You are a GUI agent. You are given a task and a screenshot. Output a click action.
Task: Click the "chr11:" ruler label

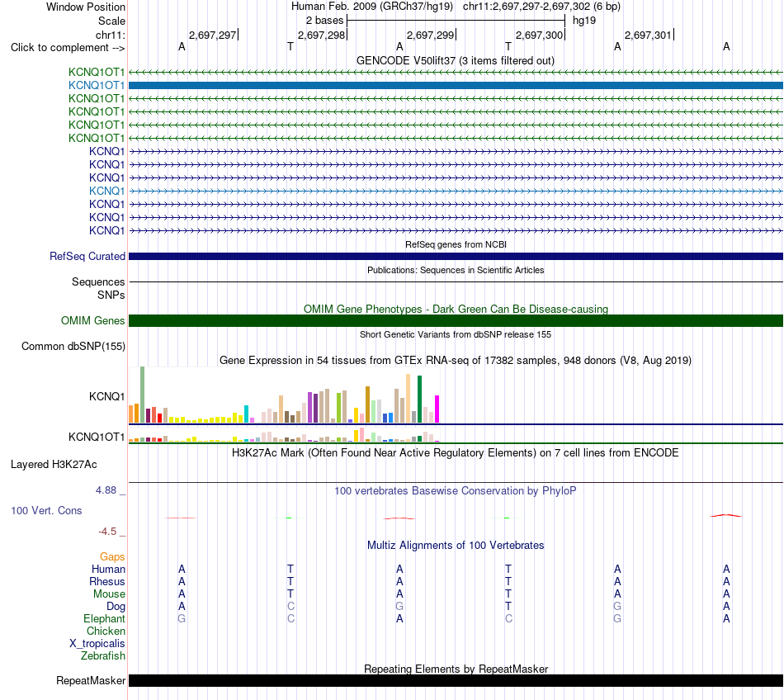(111, 35)
